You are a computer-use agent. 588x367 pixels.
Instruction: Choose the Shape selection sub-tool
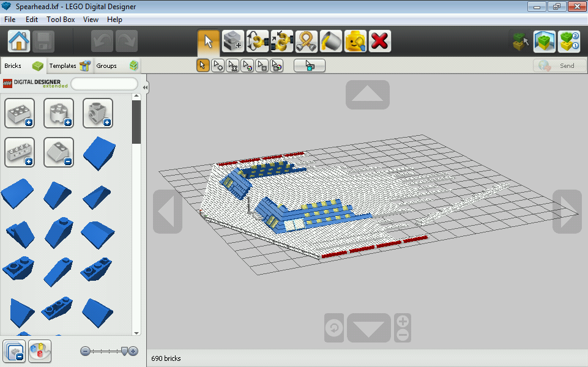[262, 65]
